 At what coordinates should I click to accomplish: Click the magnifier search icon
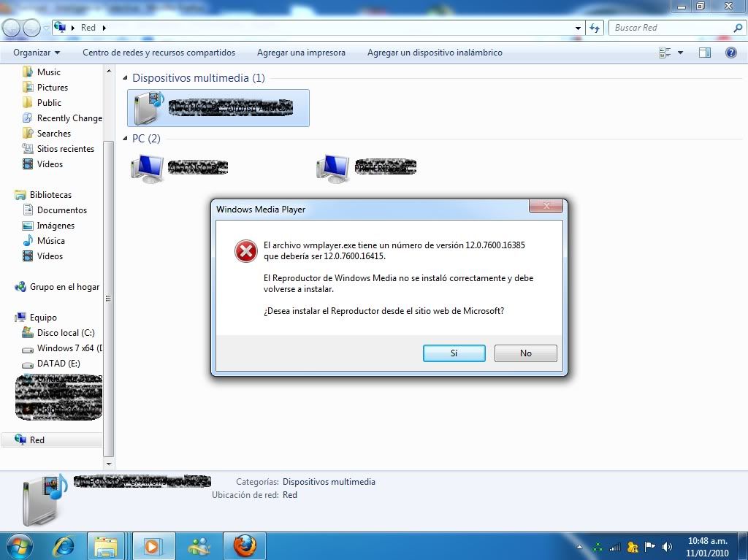coord(738,28)
